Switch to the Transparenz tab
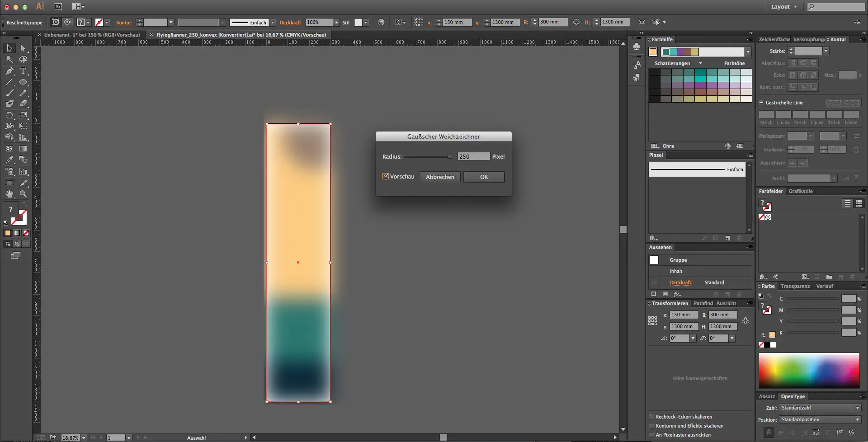This screenshot has height=442, width=868. pos(795,286)
